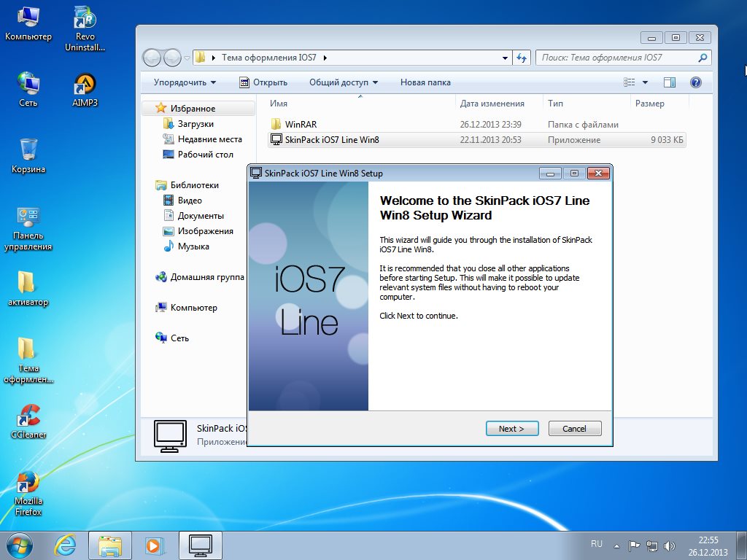The image size is (747, 560).
Task: Select SkinPack iOS7 Line Win8 file
Action: pos(476,139)
